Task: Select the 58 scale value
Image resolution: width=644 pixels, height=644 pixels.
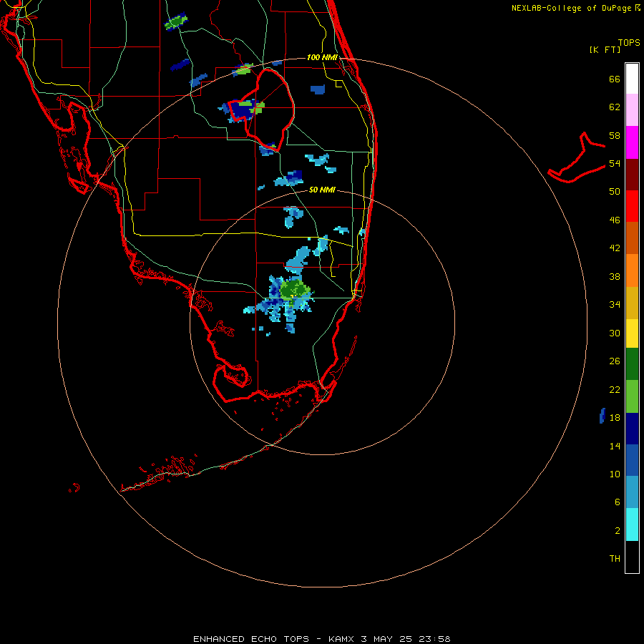Action: pyautogui.click(x=615, y=135)
